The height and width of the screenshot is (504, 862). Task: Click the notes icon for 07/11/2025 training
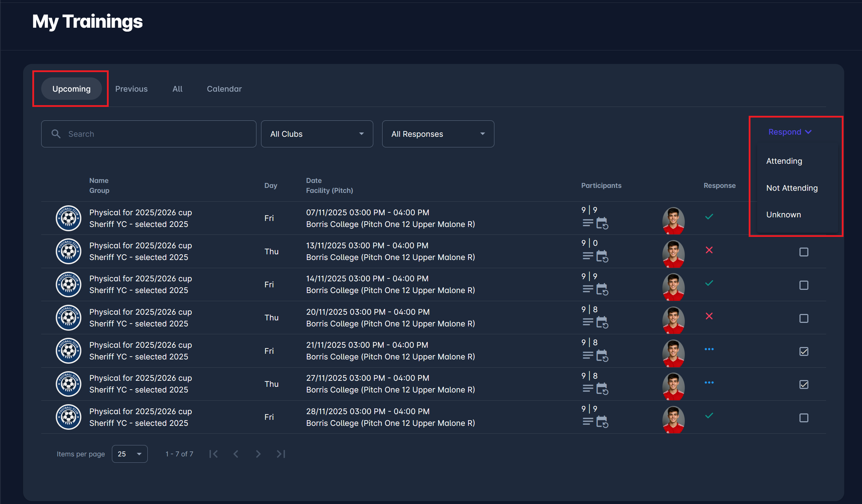point(587,223)
